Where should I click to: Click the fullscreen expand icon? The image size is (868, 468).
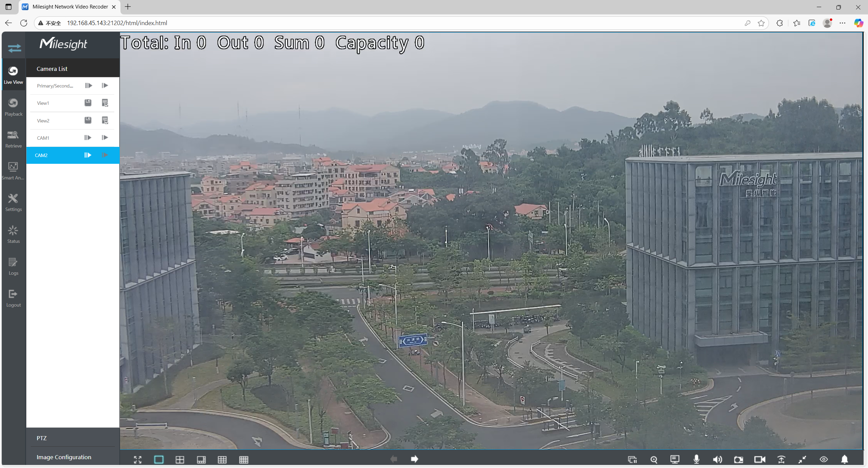(138, 460)
